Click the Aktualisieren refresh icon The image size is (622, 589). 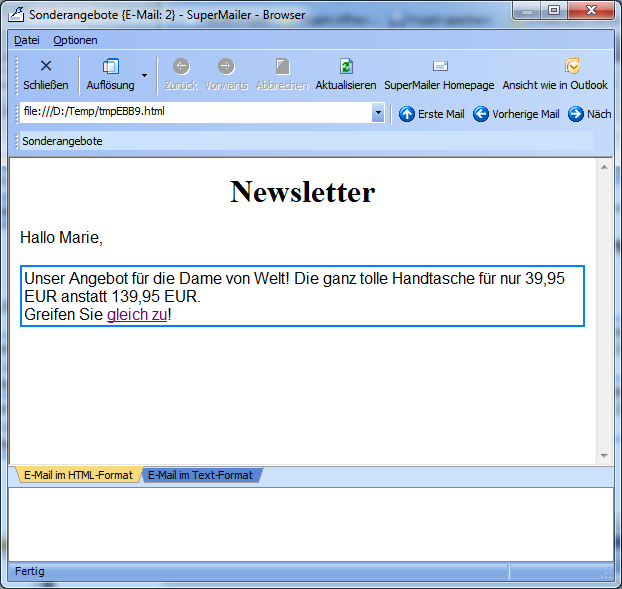(x=346, y=66)
